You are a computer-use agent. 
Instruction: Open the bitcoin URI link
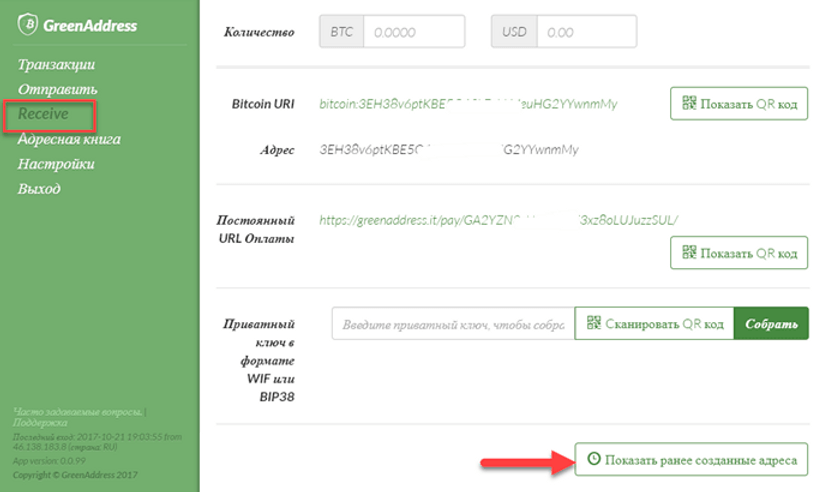(x=468, y=104)
